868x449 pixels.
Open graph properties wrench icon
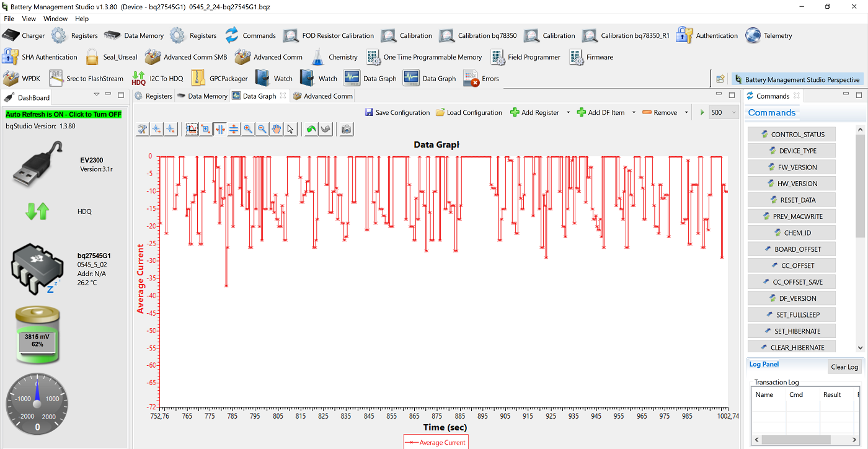[x=143, y=129]
